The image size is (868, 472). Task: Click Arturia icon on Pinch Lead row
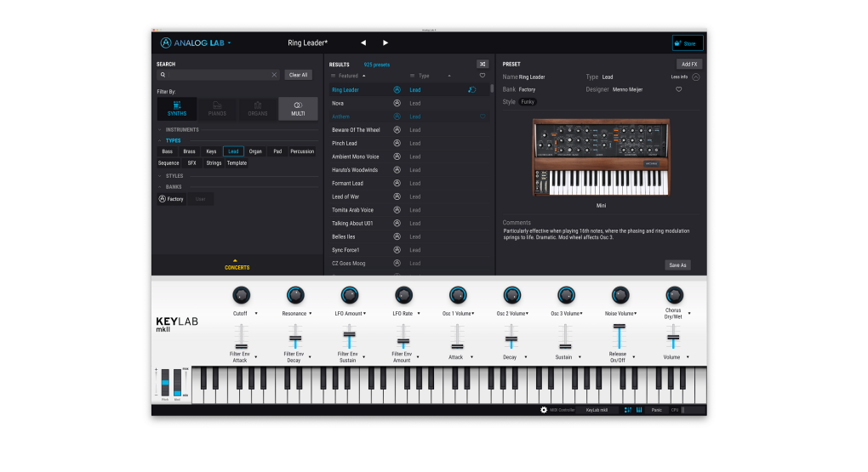[x=397, y=144]
